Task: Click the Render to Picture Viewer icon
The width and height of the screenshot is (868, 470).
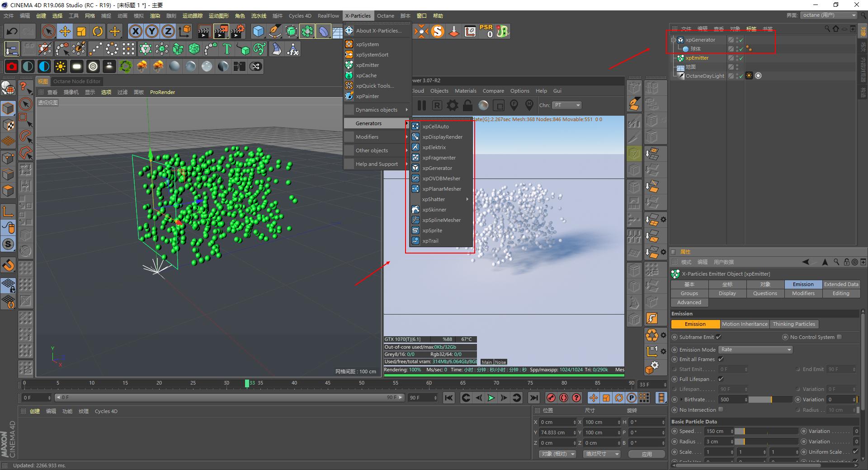Action: tap(221, 31)
